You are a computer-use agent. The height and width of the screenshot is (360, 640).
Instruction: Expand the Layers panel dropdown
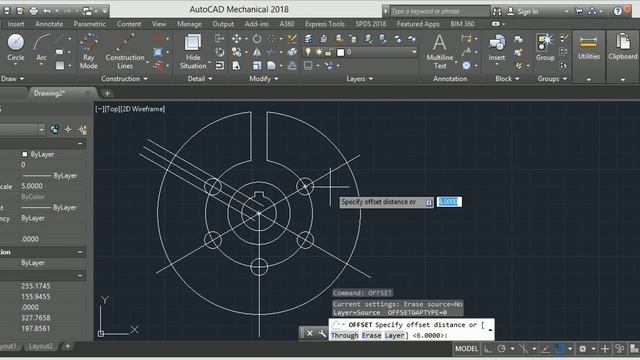360,78
